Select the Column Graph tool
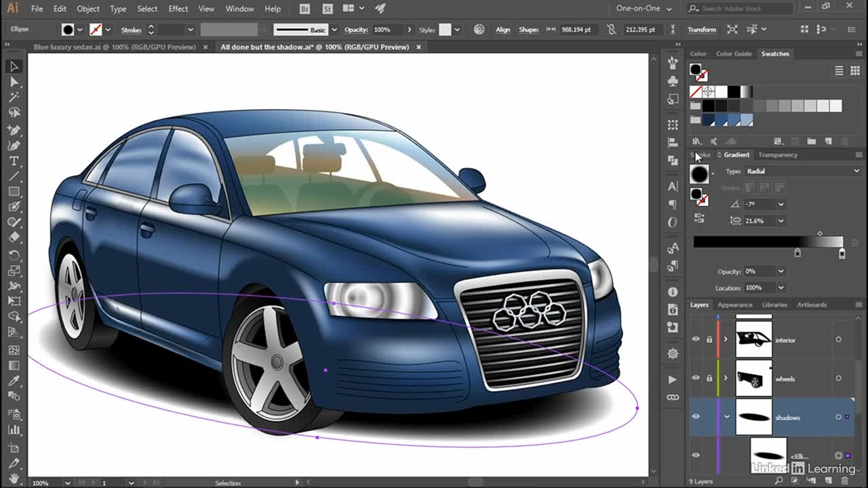The image size is (868, 488). click(x=14, y=429)
